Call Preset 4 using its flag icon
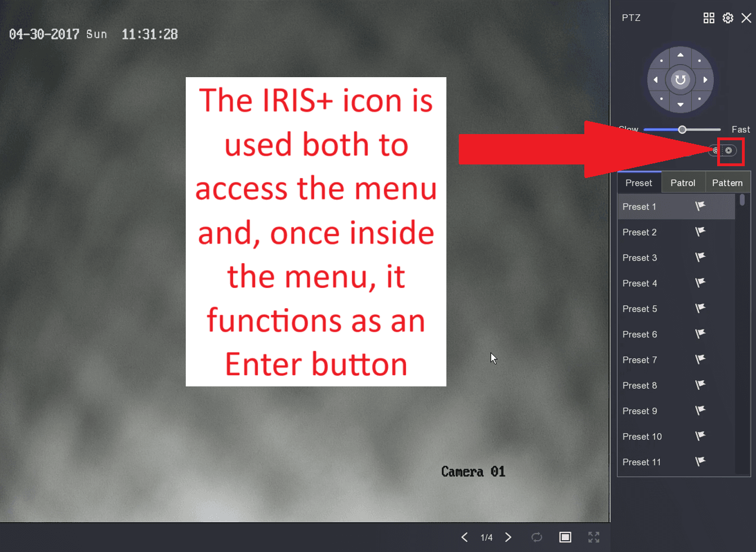The height and width of the screenshot is (552, 756). [x=700, y=283]
